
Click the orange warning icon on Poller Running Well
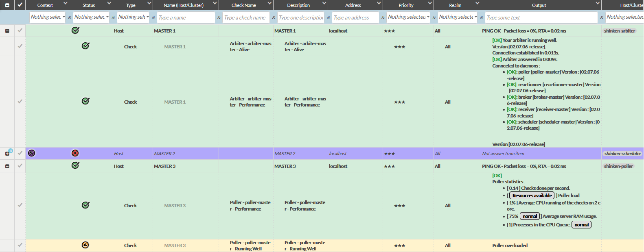(85, 245)
